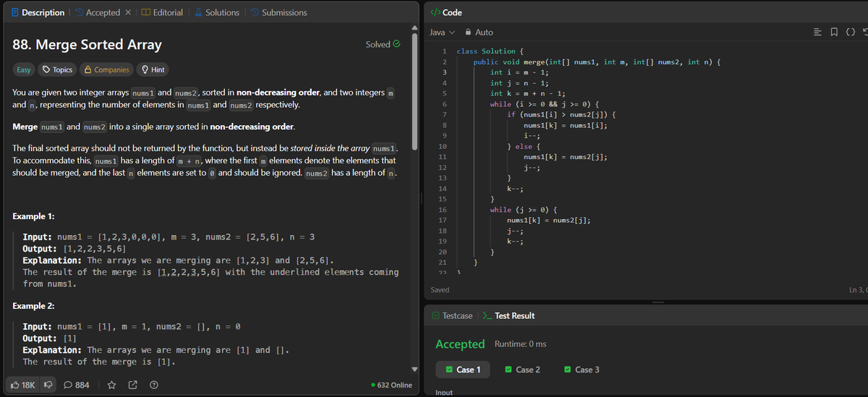
Task: Place cursor on int i = m - 1 line
Action: [520, 72]
